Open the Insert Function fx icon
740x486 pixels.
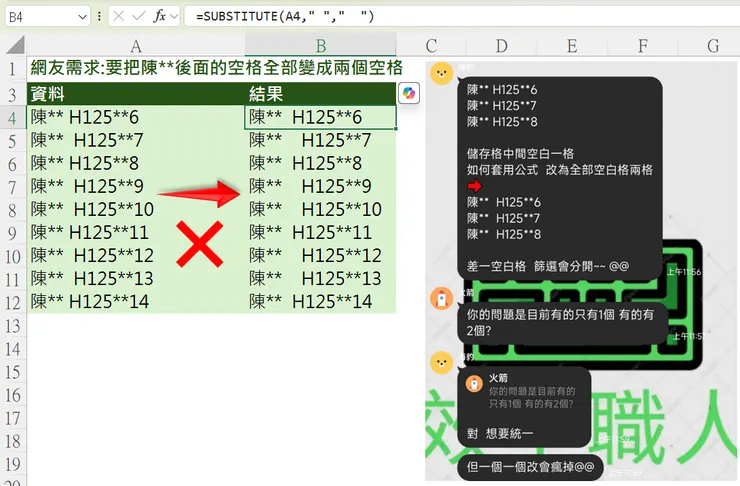[x=160, y=17]
